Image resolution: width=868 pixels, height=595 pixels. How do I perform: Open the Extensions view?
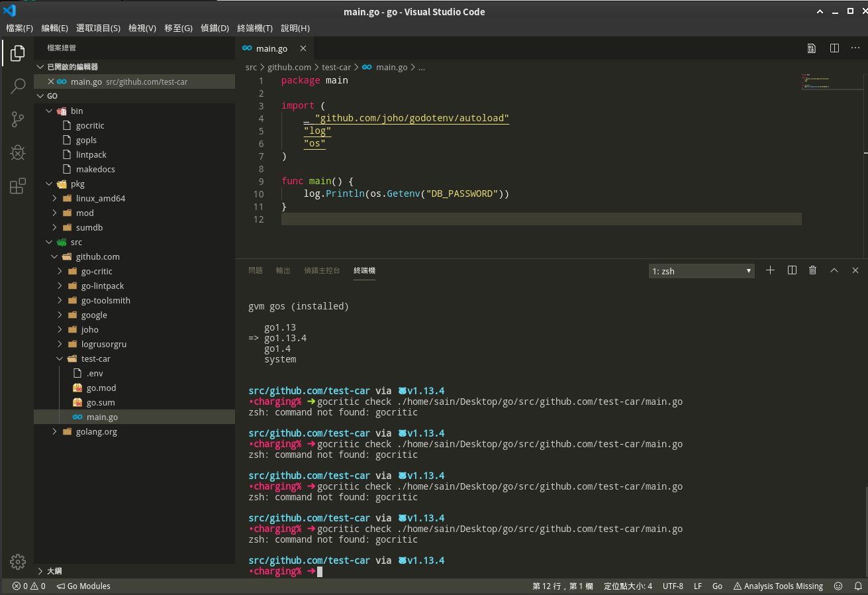17,186
